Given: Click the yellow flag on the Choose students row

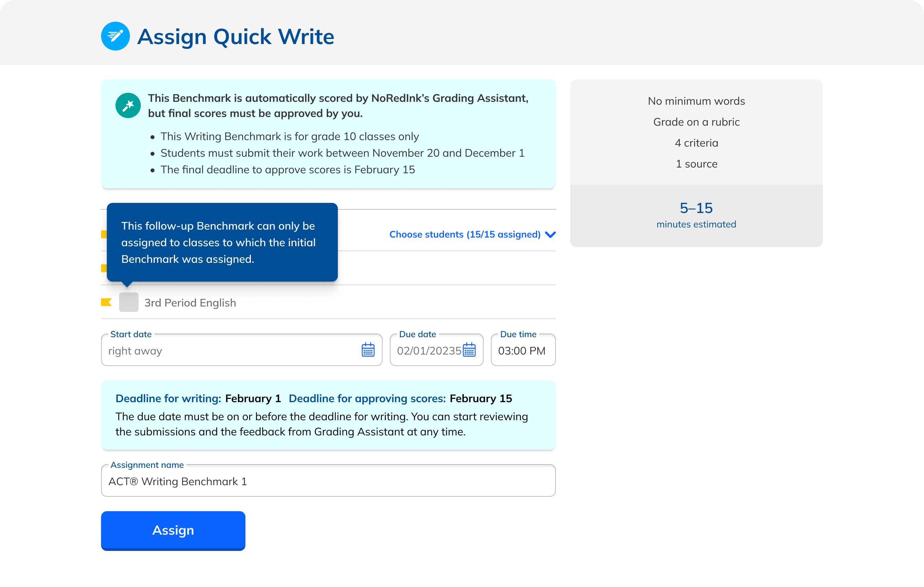Looking at the screenshot, I should click(104, 234).
